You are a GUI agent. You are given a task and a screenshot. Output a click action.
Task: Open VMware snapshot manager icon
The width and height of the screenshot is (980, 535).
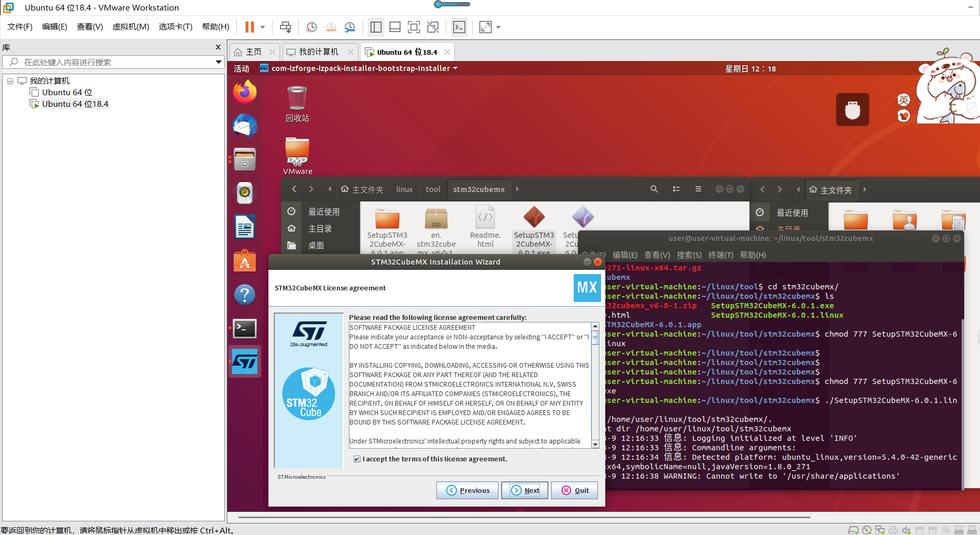pyautogui.click(x=350, y=27)
